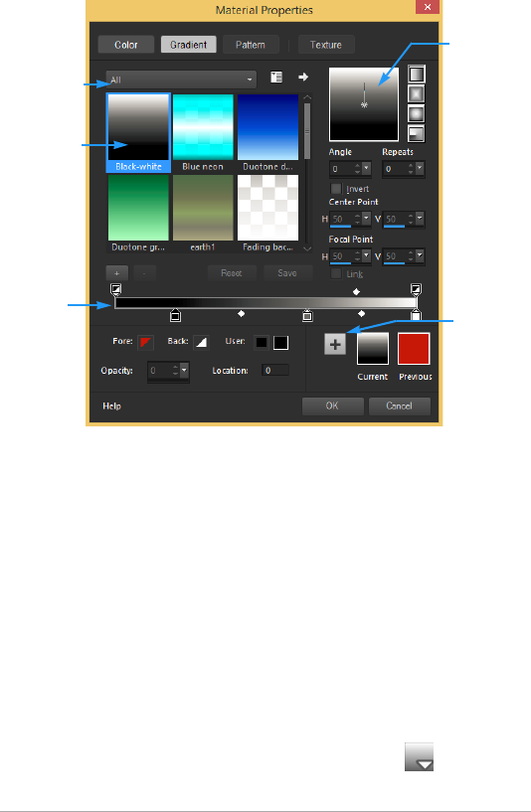The image size is (531, 812).
Task: Click the right midpoint diamond below gradient bar
Action: tap(362, 314)
